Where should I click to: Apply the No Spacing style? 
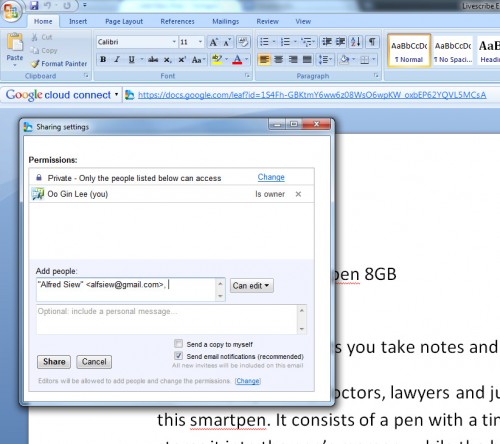(453, 51)
